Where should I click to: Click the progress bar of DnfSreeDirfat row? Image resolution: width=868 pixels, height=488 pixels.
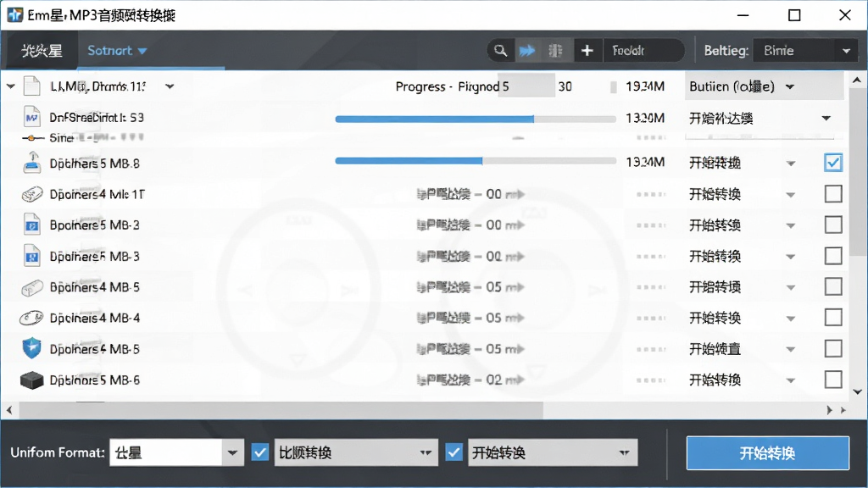pos(476,119)
